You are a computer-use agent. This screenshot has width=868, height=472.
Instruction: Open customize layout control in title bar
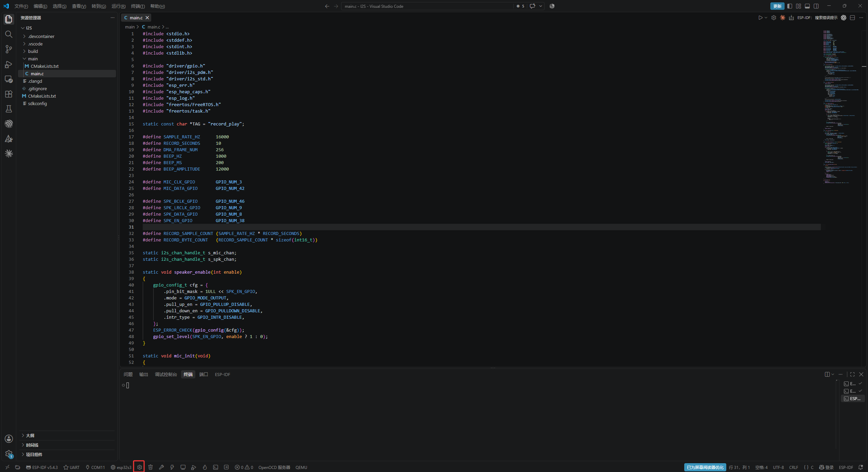[x=798, y=6]
